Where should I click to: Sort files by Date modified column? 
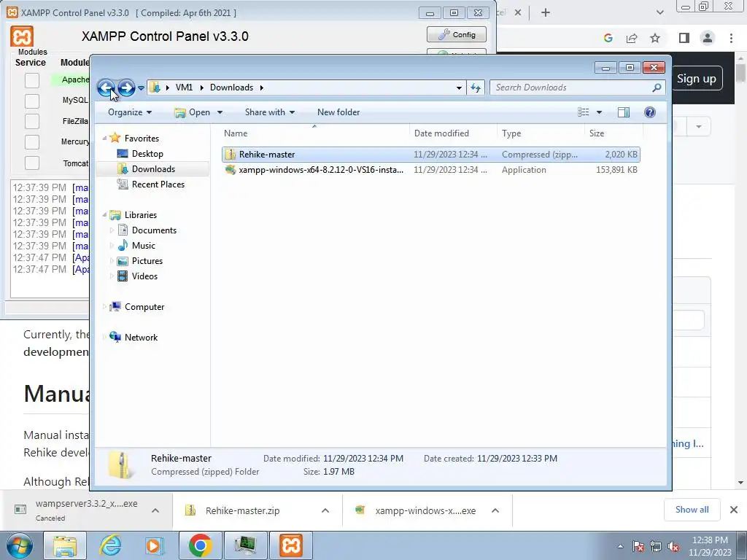(x=453, y=133)
